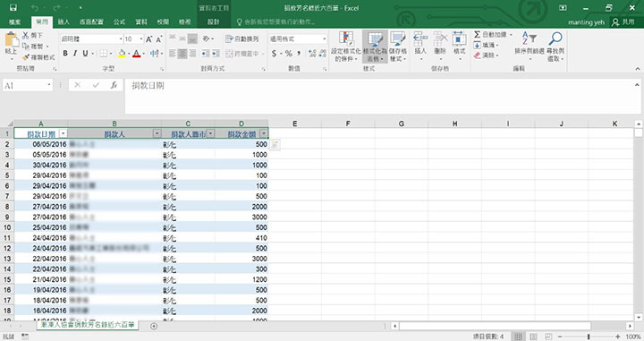This screenshot has height=341, width=644.
Task: Open text orientation options
Action: click(x=207, y=38)
